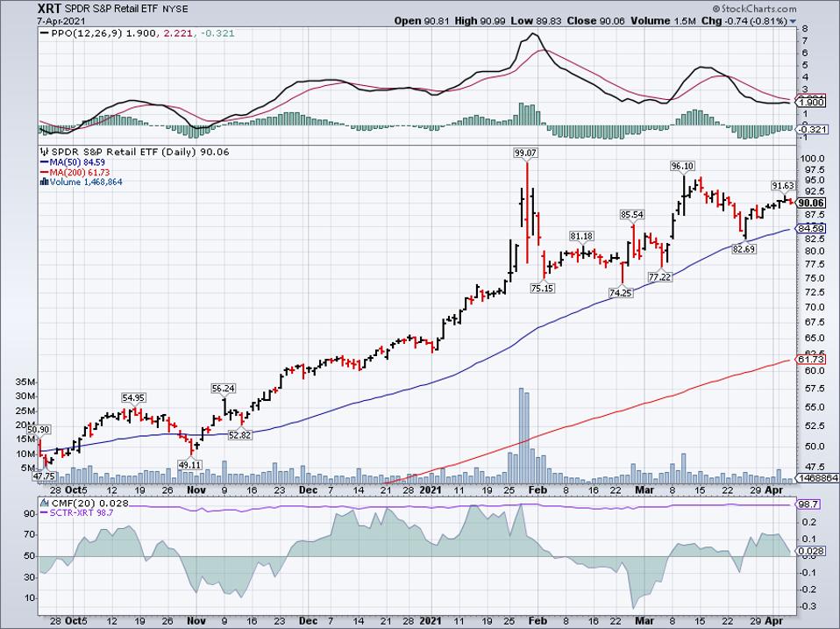Click the black line marker before PPO(12,26,9)

tap(45, 33)
